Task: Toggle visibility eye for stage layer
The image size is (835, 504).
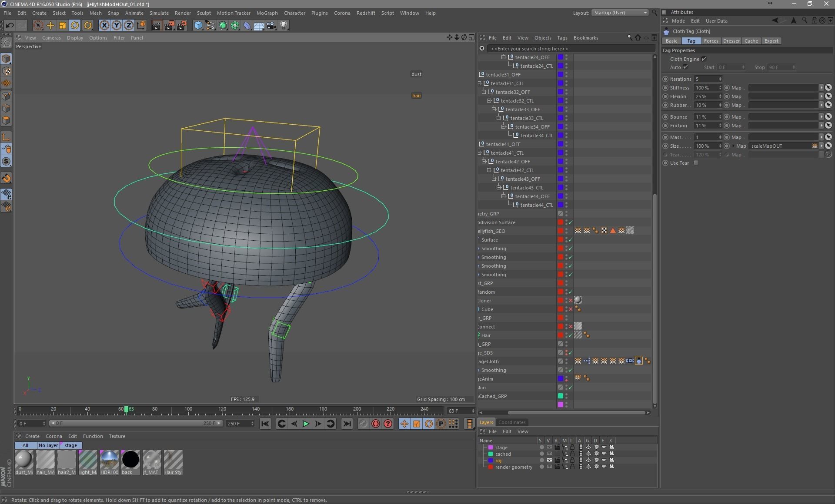Action: pos(549,447)
